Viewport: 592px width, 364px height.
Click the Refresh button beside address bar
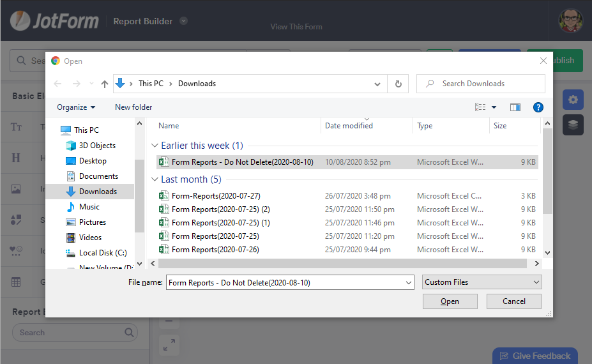398,84
